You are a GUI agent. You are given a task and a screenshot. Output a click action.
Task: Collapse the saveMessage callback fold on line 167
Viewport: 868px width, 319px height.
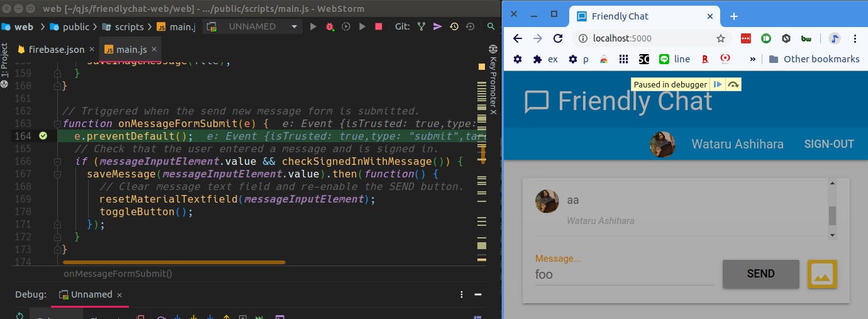click(57, 174)
